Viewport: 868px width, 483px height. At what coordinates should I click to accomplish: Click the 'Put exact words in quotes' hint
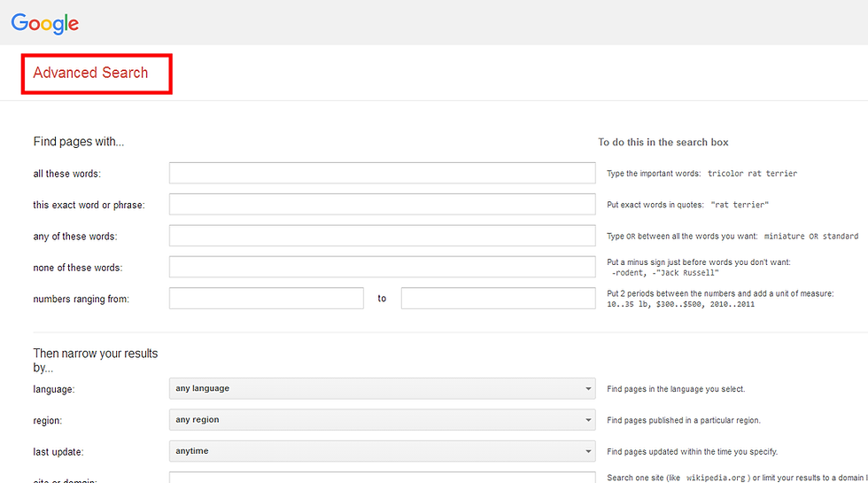tap(655, 205)
